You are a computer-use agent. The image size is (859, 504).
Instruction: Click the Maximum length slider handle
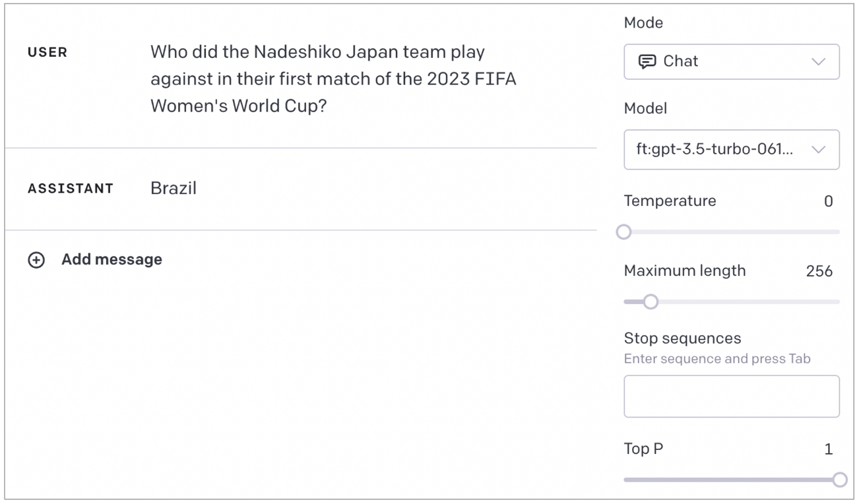point(651,302)
